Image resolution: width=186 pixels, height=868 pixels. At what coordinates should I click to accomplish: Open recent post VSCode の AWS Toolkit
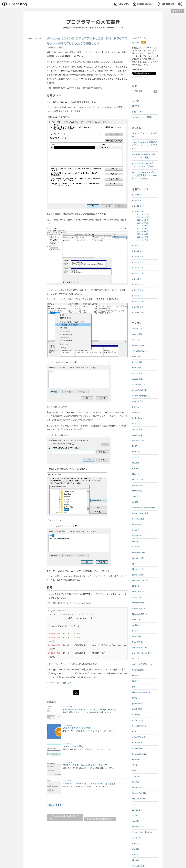(x=144, y=156)
